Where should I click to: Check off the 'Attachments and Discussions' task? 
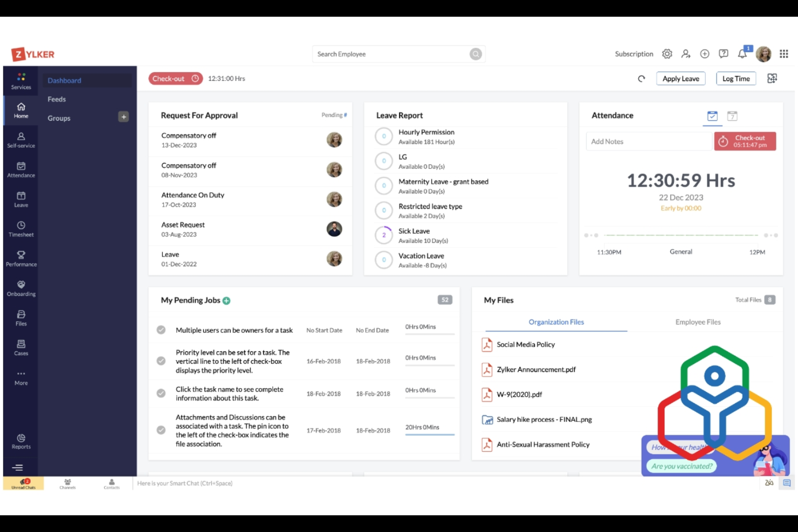pos(161,430)
